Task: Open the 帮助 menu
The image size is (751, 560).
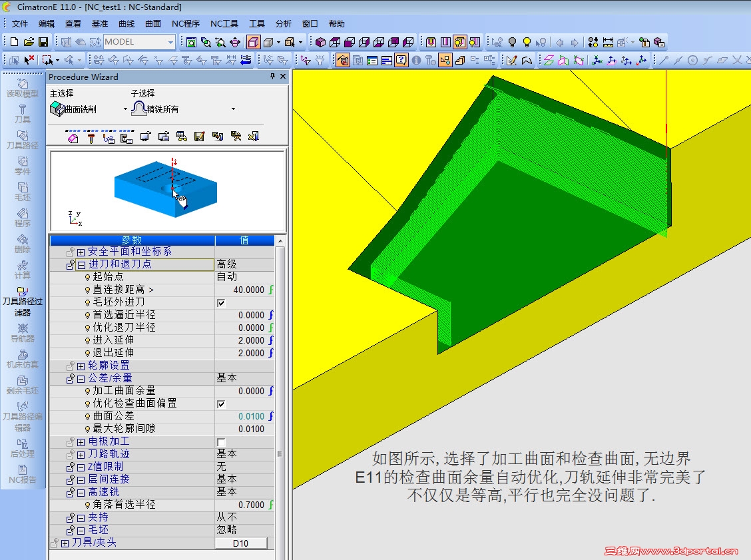Action: pyautogui.click(x=337, y=23)
